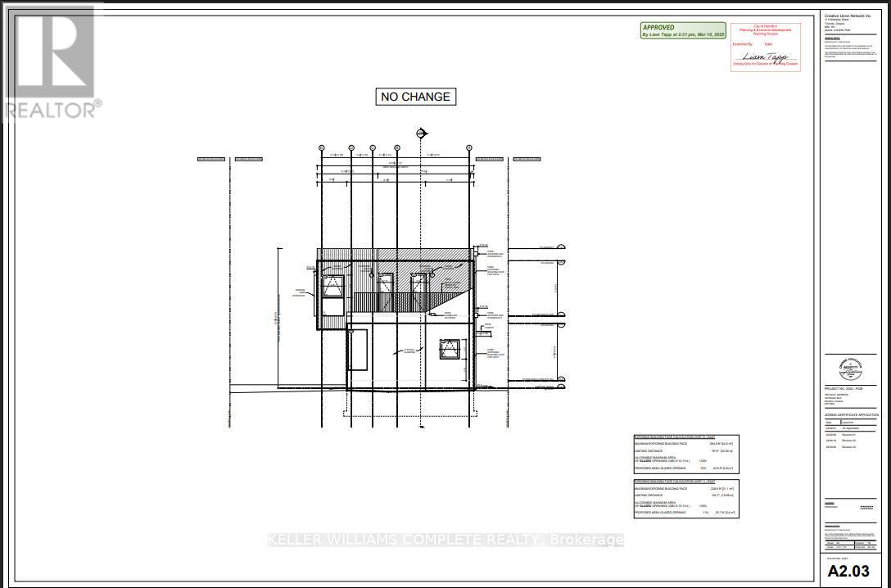
Task: Click the lower-floor square window on elevation
Action: [x=449, y=351]
